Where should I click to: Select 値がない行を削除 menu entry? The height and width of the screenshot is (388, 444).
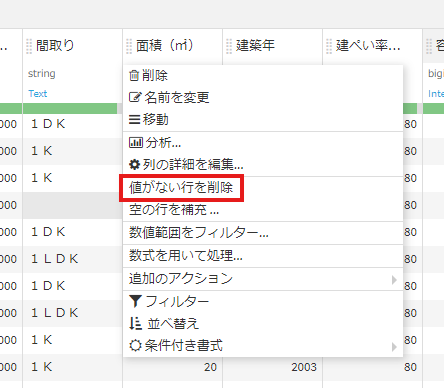(263, 188)
